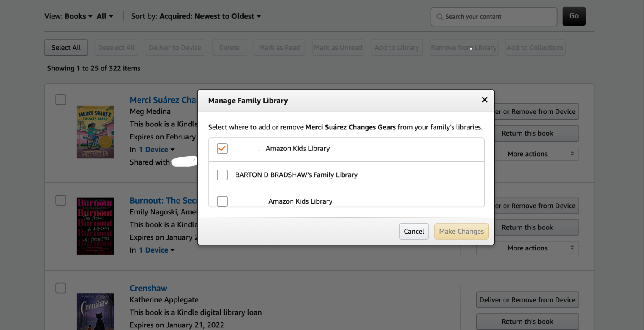Uncheck the checked Amazon Kids Library box

222,148
